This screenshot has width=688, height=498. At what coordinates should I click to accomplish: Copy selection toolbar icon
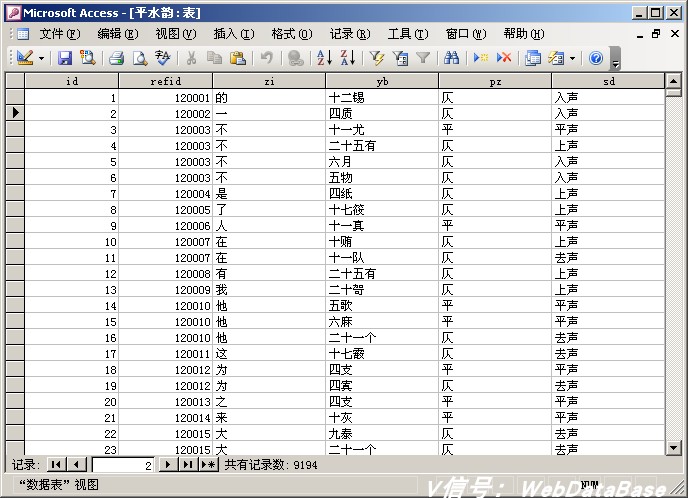pyautogui.click(x=214, y=57)
